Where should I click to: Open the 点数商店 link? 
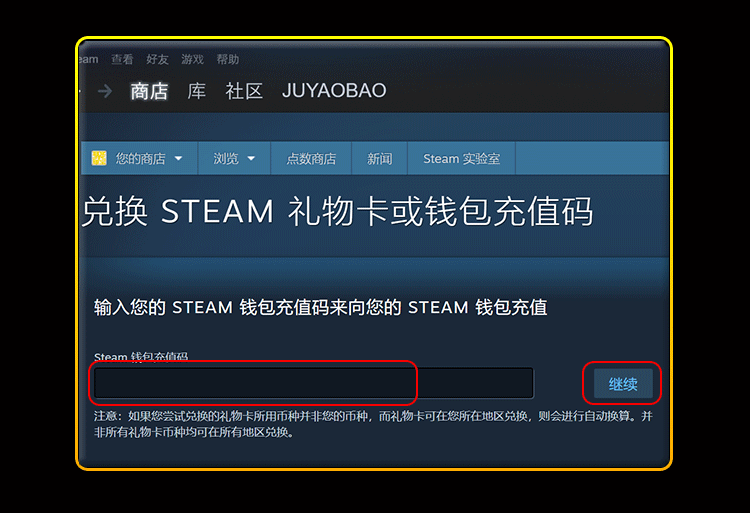tap(311, 158)
